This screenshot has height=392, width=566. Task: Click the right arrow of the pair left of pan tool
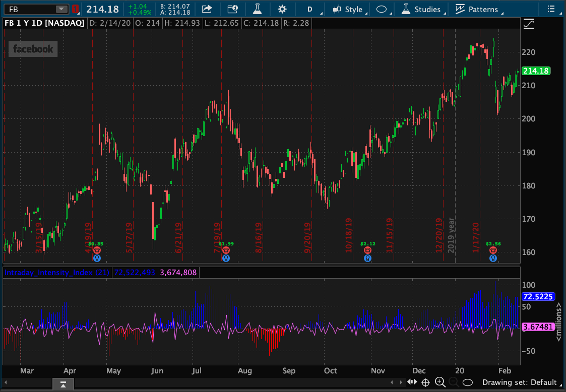pos(401,382)
